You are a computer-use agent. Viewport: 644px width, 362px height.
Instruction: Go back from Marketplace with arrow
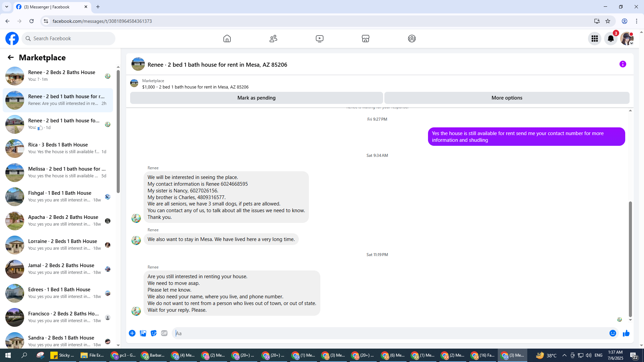tap(11, 58)
